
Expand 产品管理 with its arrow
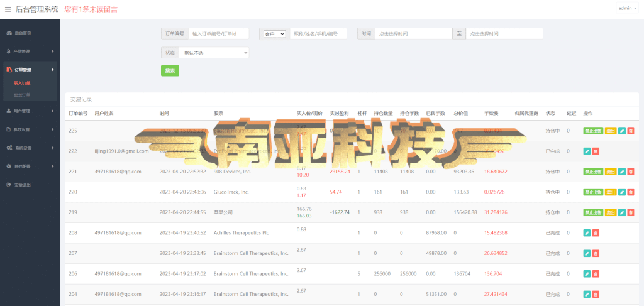pos(53,52)
